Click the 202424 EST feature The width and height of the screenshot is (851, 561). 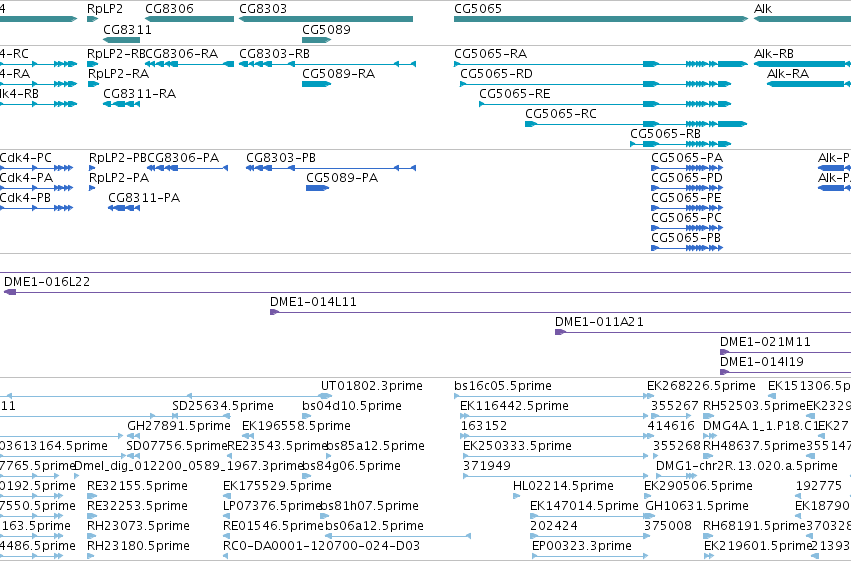589,537
